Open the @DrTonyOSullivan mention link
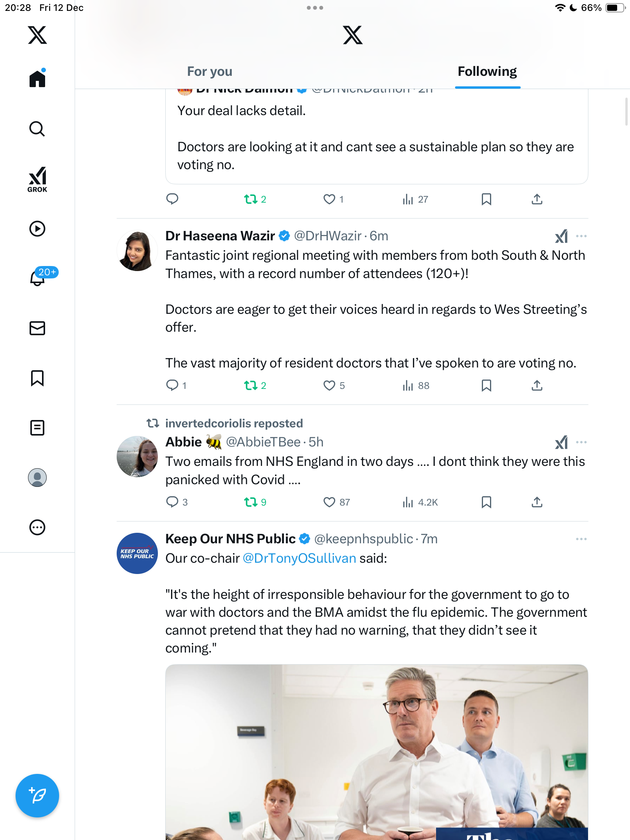Image resolution: width=630 pixels, height=840 pixels. pos(299,558)
